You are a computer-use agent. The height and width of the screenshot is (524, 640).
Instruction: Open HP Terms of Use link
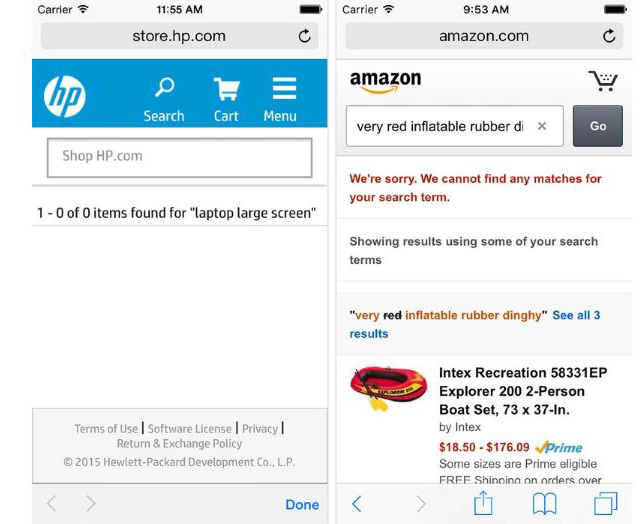pos(106,428)
